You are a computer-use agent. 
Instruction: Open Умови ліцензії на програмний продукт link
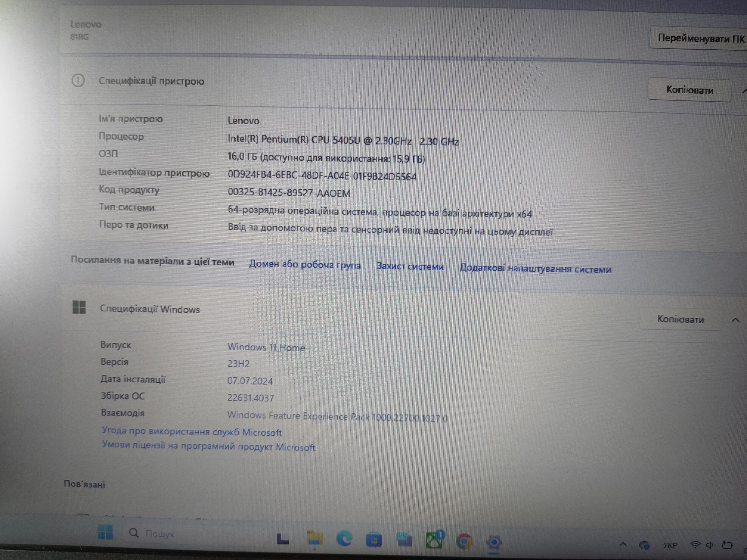tap(208, 446)
